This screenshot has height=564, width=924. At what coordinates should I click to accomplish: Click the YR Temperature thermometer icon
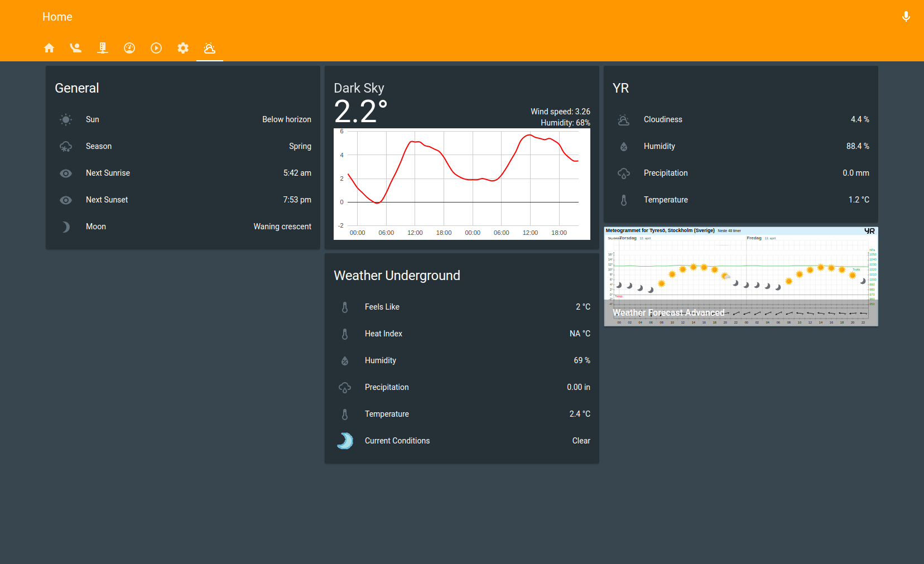[624, 200]
